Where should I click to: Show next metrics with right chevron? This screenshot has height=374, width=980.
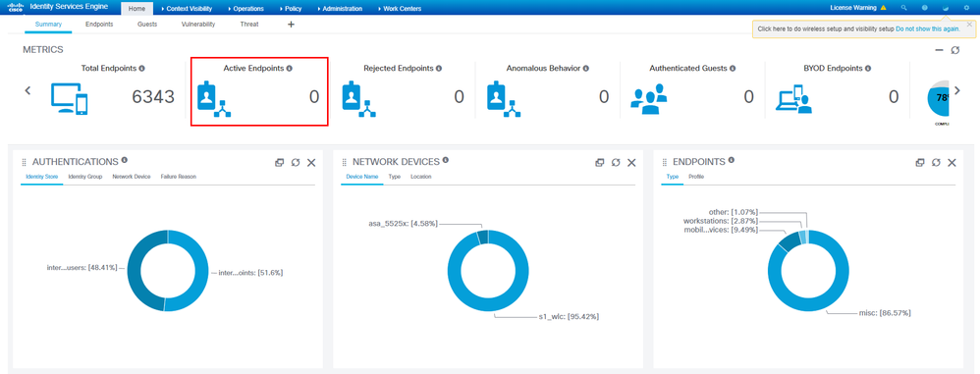point(956,90)
